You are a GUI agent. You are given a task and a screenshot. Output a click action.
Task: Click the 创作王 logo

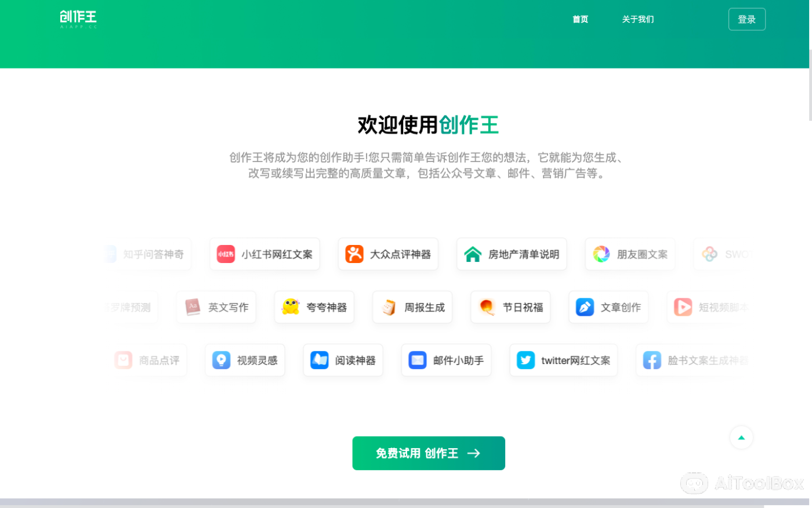pyautogui.click(x=78, y=19)
